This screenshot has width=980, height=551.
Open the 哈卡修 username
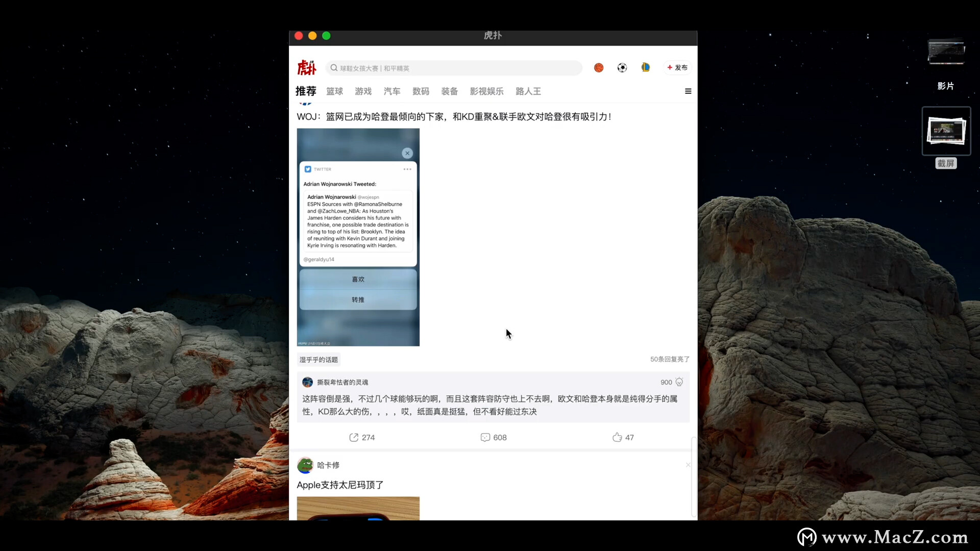(x=328, y=465)
